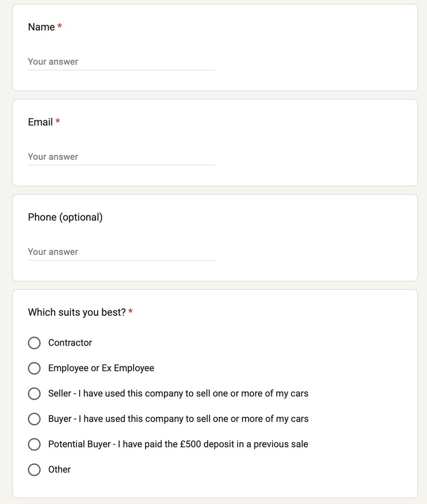Click the 'Email' question title

pos(40,122)
